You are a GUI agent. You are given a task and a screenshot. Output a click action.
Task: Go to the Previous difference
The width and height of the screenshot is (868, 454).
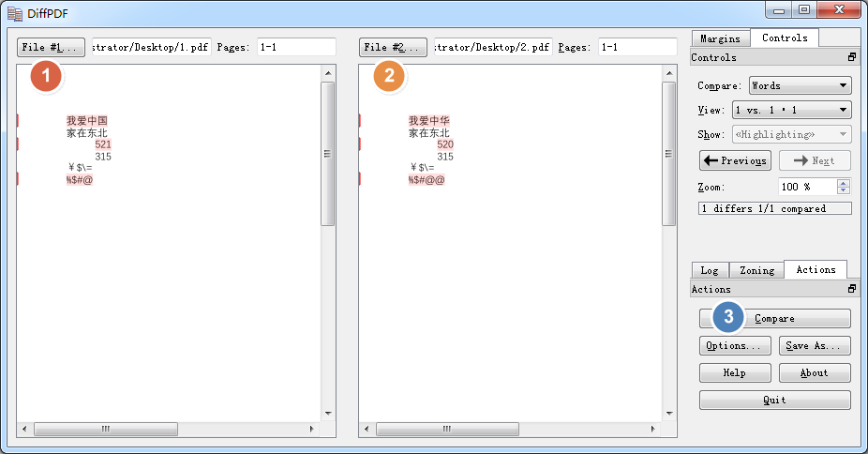click(x=735, y=160)
